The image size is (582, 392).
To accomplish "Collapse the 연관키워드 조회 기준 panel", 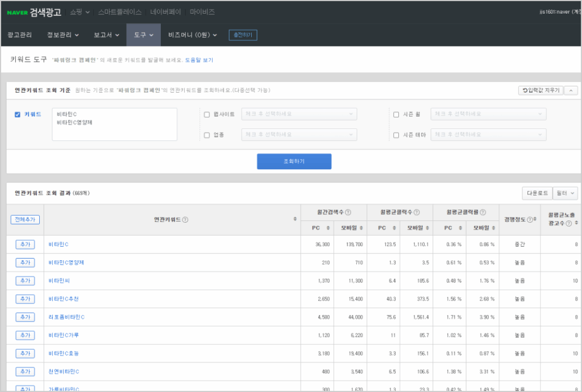I will [x=571, y=90].
